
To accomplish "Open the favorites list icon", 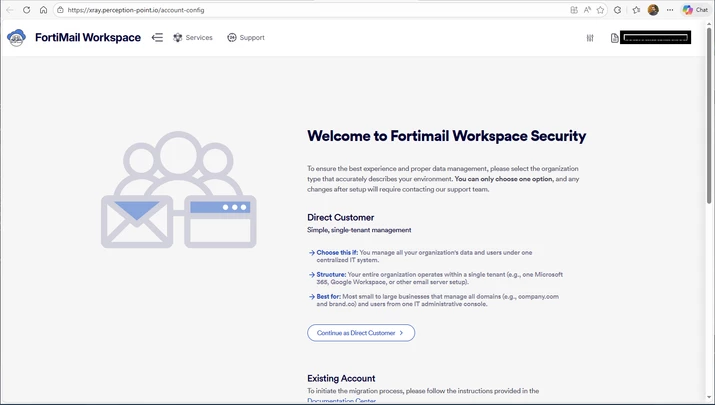I will pos(636,10).
